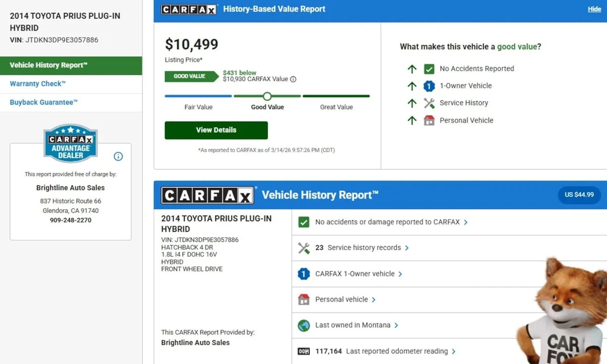Click the up arrow beside 1-Owner Vehicle
Viewport: 607px width, 364px height.
point(412,86)
